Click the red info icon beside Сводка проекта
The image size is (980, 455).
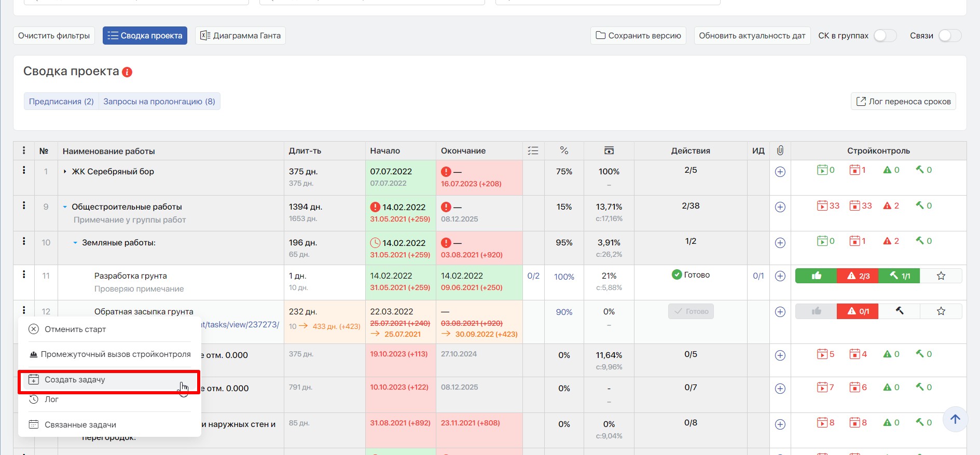click(x=127, y=72)
